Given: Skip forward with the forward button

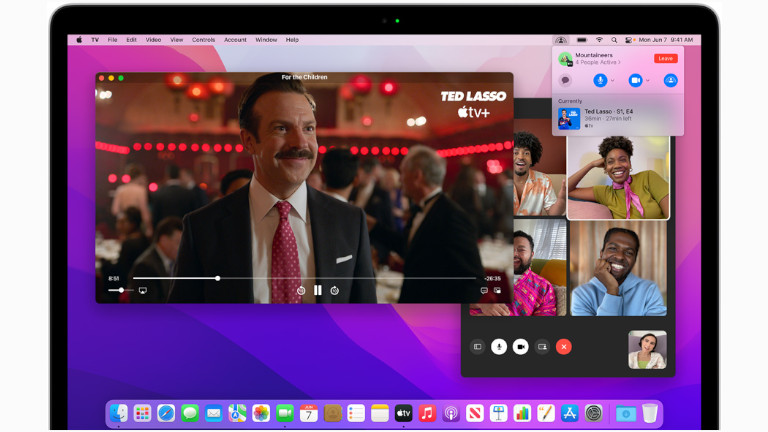Looking at the screenshot, I should pyautogui.click(x=335, y=290).
